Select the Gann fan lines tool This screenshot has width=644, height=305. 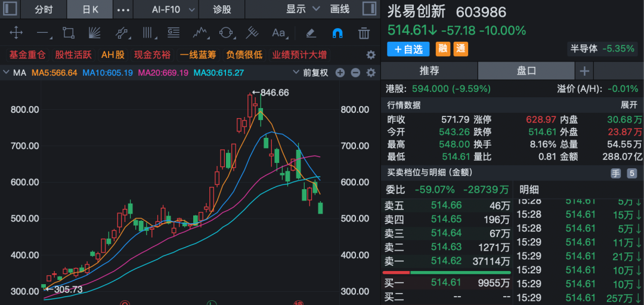[x=94, y=32]
